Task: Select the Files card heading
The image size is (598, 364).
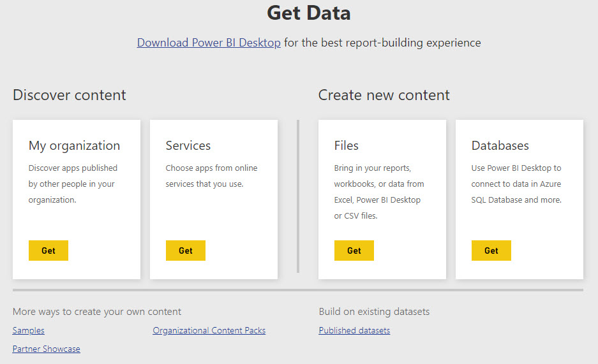Action: tap(347, 145)
